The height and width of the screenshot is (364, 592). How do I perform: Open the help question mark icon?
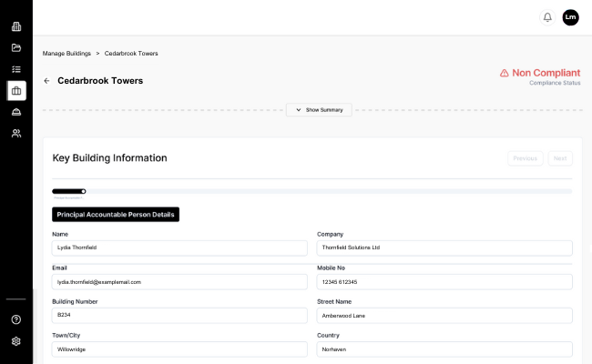tap(15, 319)
